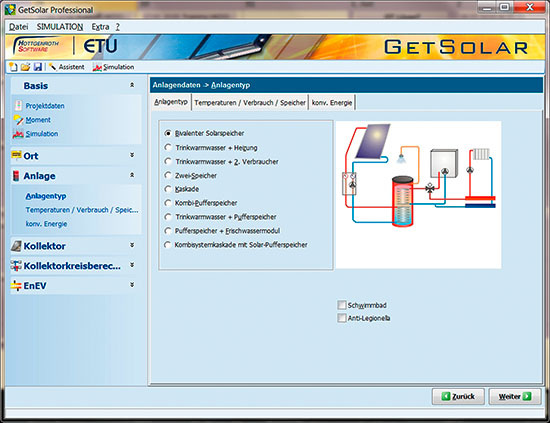Select Bivalenter Solarspeicher radio option
Screen dimensions: 550x423
[x=168, y=133]
